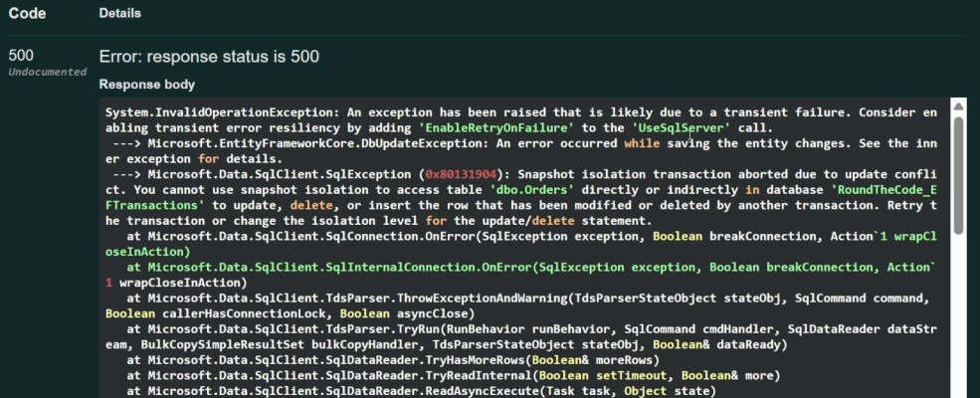Click the 'Details' column header

[119, 14]
